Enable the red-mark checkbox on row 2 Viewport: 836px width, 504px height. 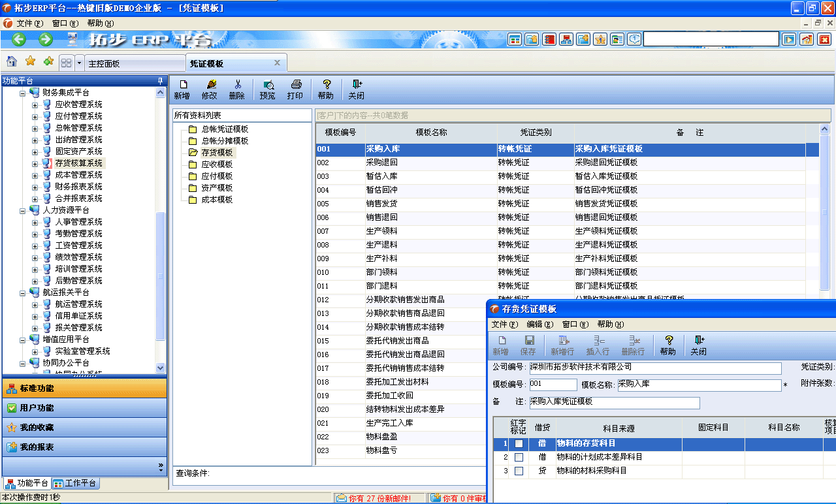click(518, 458)
